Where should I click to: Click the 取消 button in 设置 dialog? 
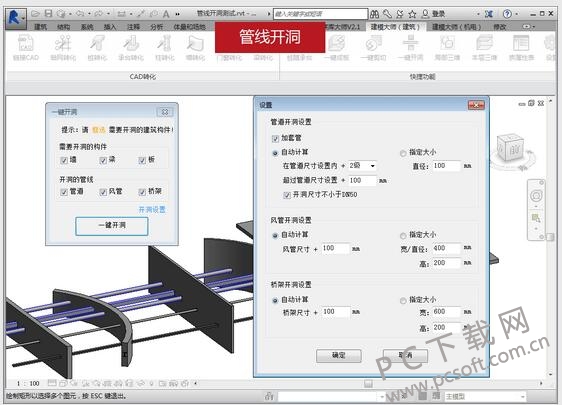point(405,356)
